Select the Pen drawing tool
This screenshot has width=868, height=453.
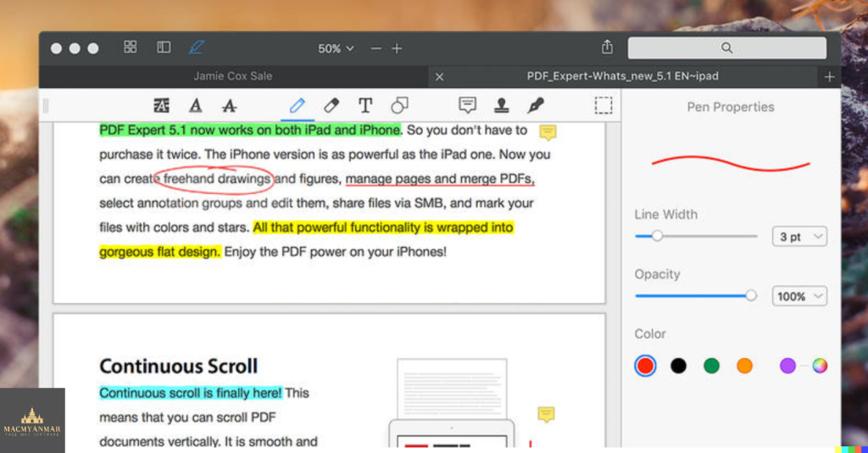coord(298,105)
